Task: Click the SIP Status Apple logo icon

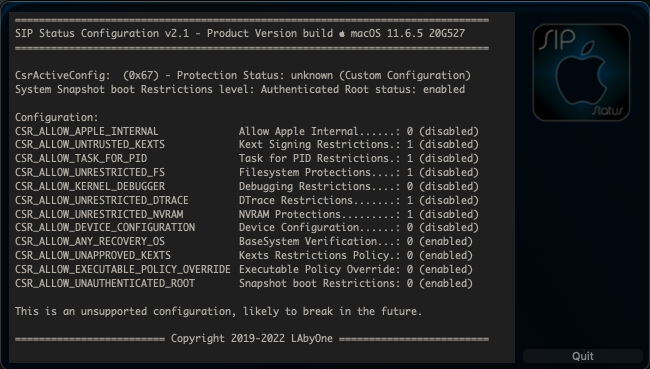Action: (581, 73)
